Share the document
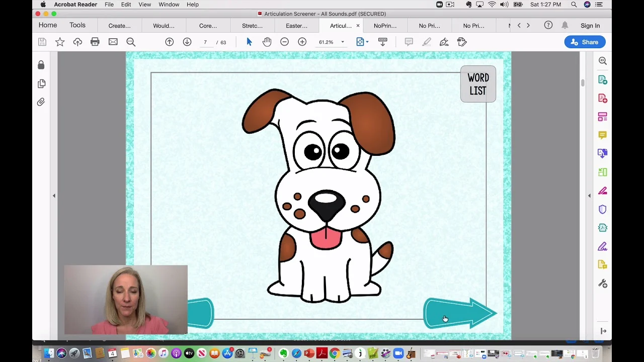644x362 pixels. (585, 42)
